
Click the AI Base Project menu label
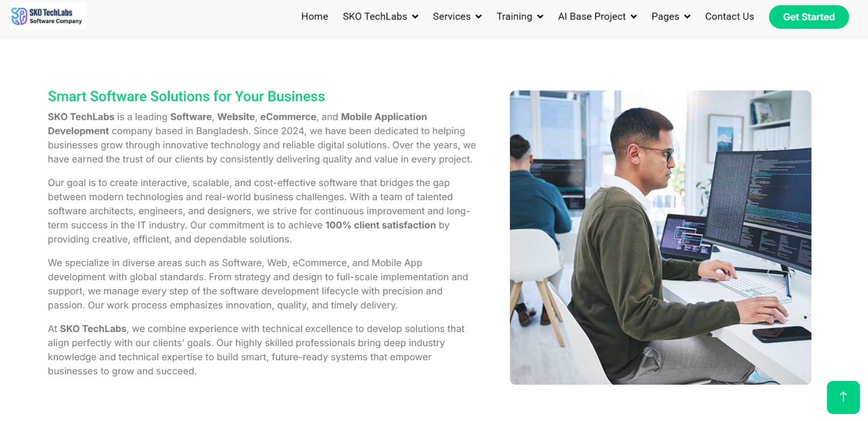(592, 17)
